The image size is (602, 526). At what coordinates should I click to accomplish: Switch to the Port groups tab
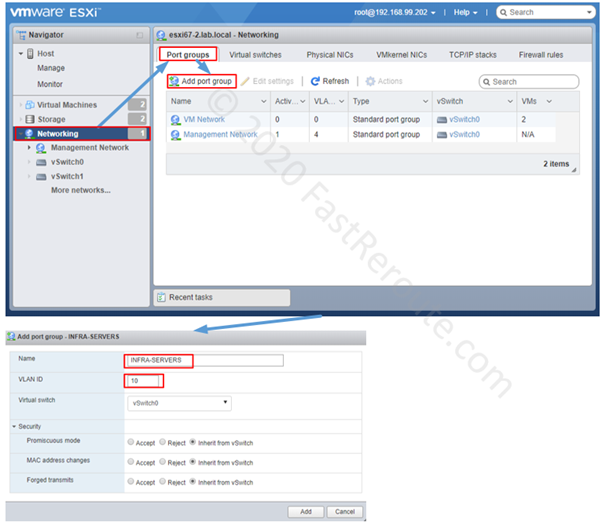[188, 55]
